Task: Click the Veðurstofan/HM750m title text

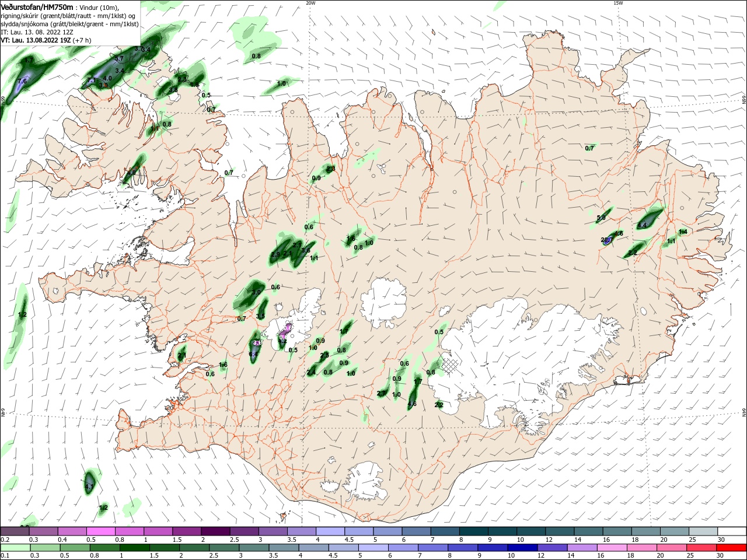Action: pyautogui.click(x=37, y=6)
